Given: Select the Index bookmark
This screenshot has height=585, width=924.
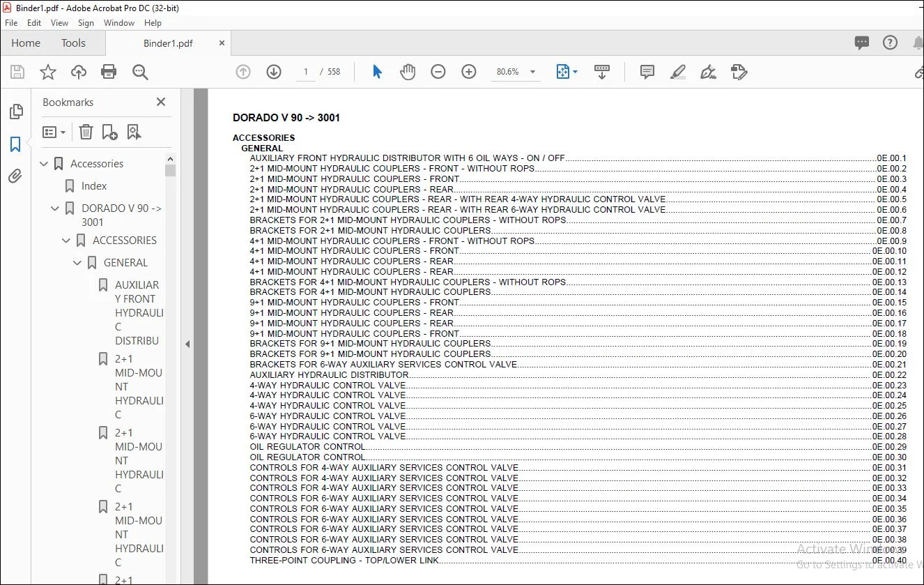Looking at the screenshot, I should pos(94,186).
